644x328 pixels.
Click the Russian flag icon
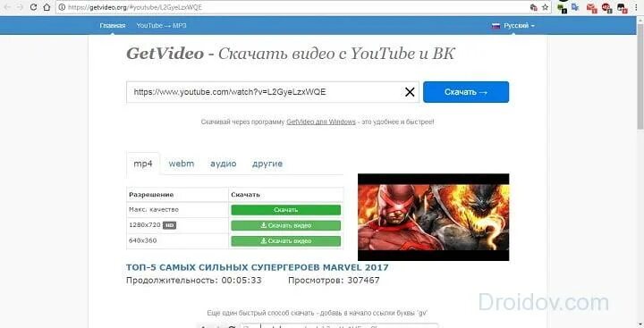tap(496, 26)
